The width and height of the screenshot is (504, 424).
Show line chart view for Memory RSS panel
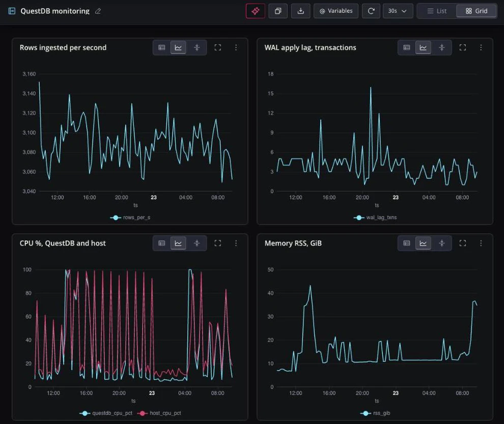423,243
